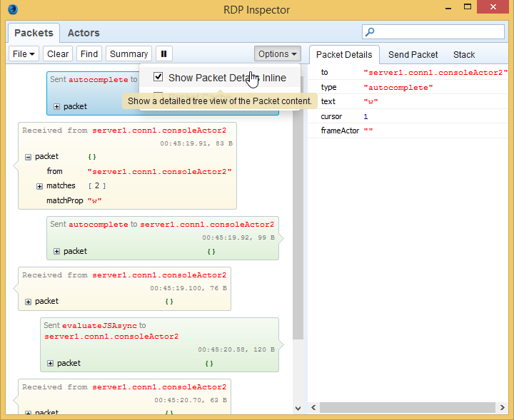
Task: Click the down arrow of packet list scrollbar
Action: coord(298,408)
